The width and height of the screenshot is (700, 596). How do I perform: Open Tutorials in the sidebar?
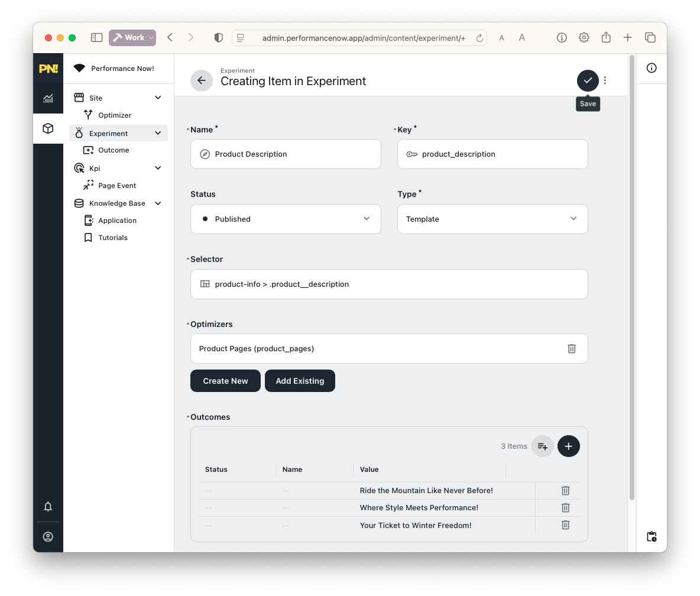[112, 238]
